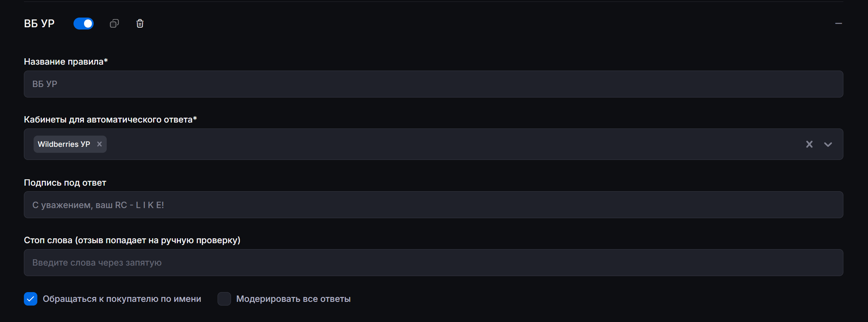Click the Модерировать все ответы label
The image size is (868, 322).
point(293,298)
